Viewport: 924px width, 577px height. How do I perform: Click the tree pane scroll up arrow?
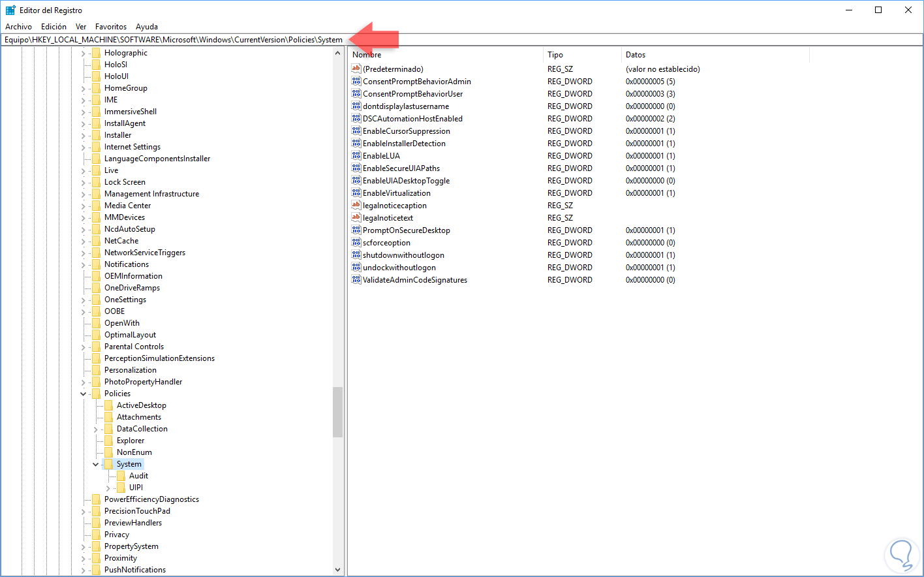(337, 53)
